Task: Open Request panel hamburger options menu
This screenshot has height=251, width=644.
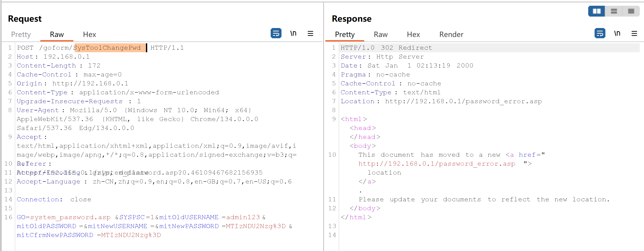Action: coord(310,33)
